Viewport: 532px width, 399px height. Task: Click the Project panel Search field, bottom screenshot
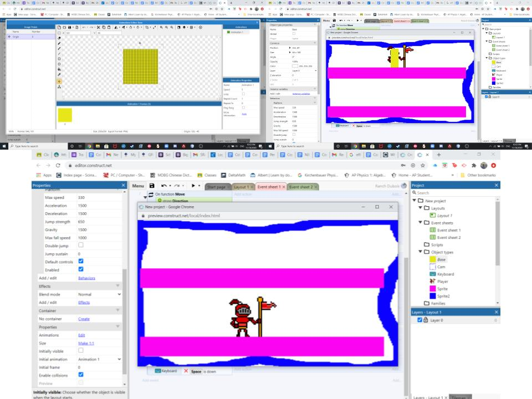(x=456, y=192)
